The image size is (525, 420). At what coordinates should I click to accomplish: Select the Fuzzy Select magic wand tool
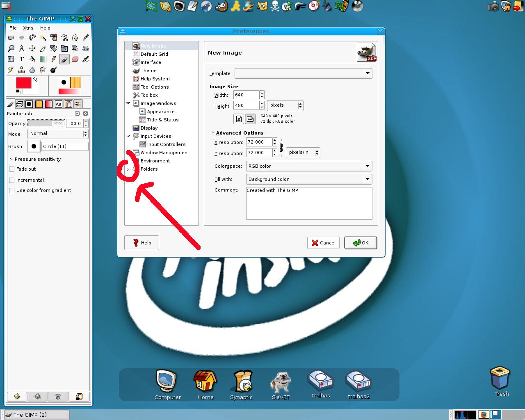[43, 38]
